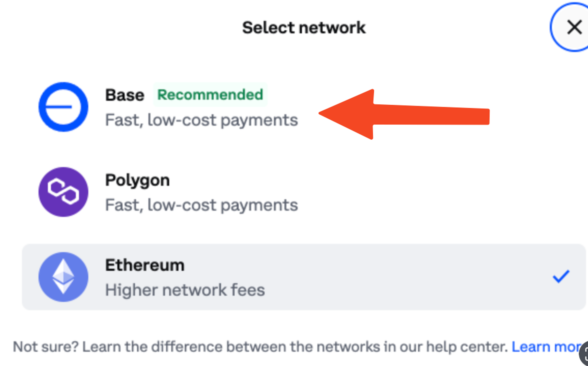The width and height of the screenshot is (588, 366).
Task: Click the red arrow pointing at Base
Action: [x=404, y=114]
